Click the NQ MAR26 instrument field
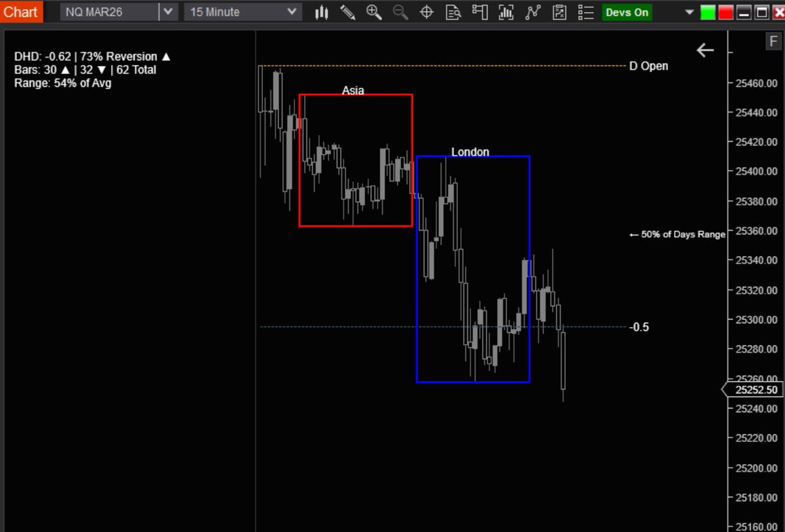 (x=109, y=12)
